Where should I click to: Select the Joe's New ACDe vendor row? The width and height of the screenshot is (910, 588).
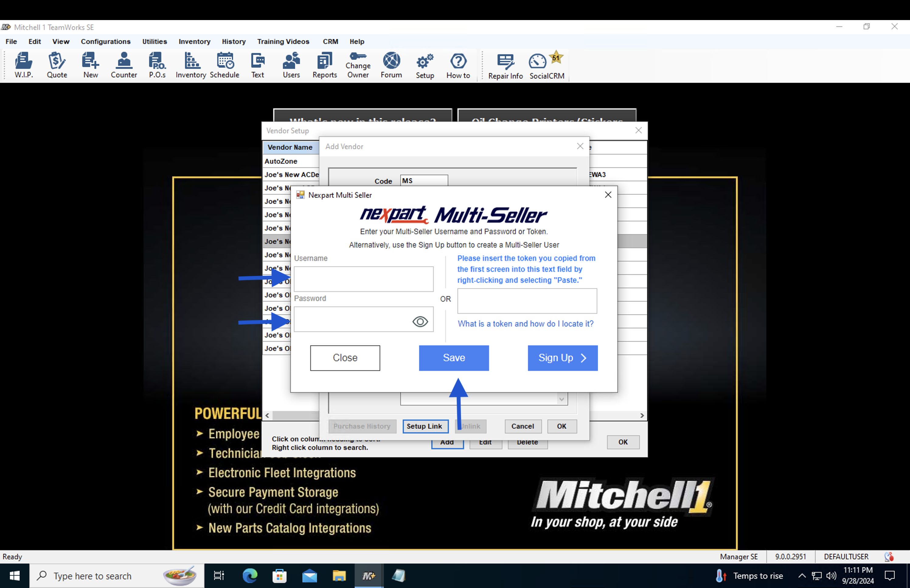click(x=291, y=175)
